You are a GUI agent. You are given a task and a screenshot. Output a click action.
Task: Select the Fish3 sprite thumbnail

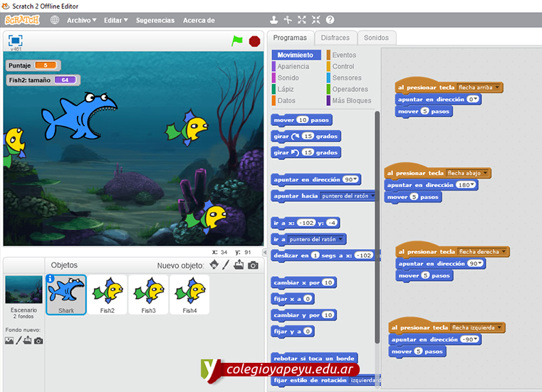pyautogui.click(x=148, y=295)
